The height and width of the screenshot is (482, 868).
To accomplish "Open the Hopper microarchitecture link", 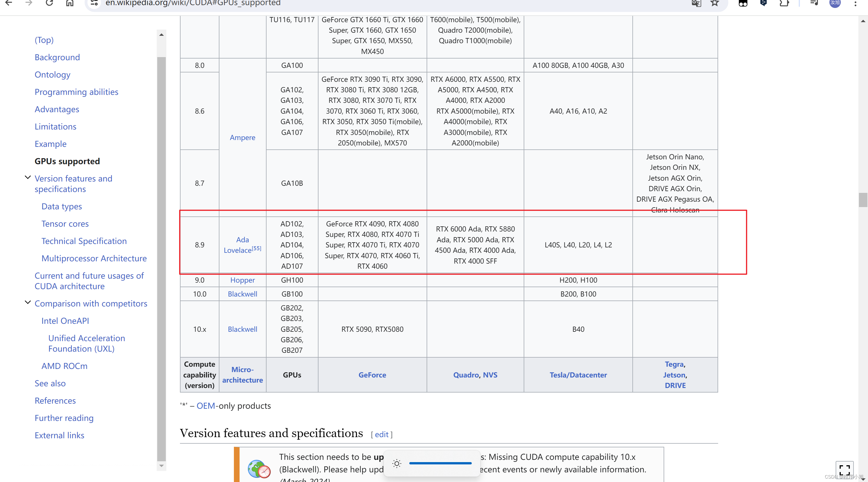I will coord(242,280).
